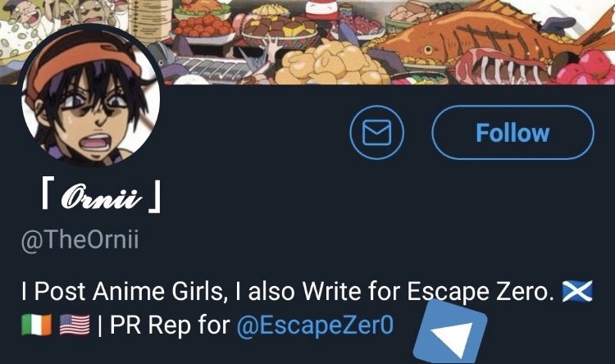
Task: Click the Ireland flag emoji in bio
Action: coord(36,325)
